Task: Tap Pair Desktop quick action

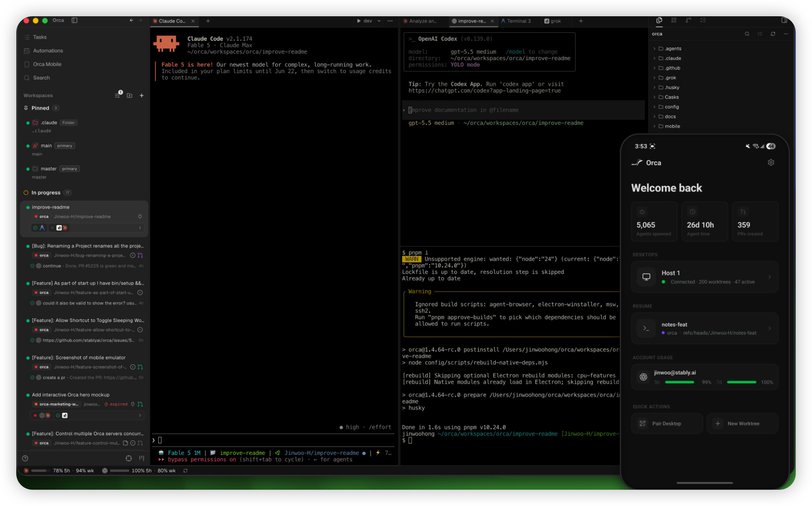Action: point(667,423)
